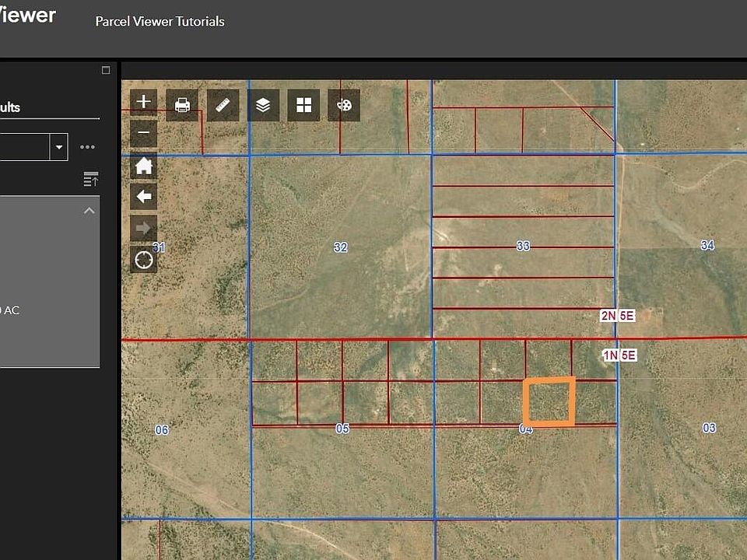This screenshot has height=560, width=747.
Task: Collapse the result details card
Action: 89,211
